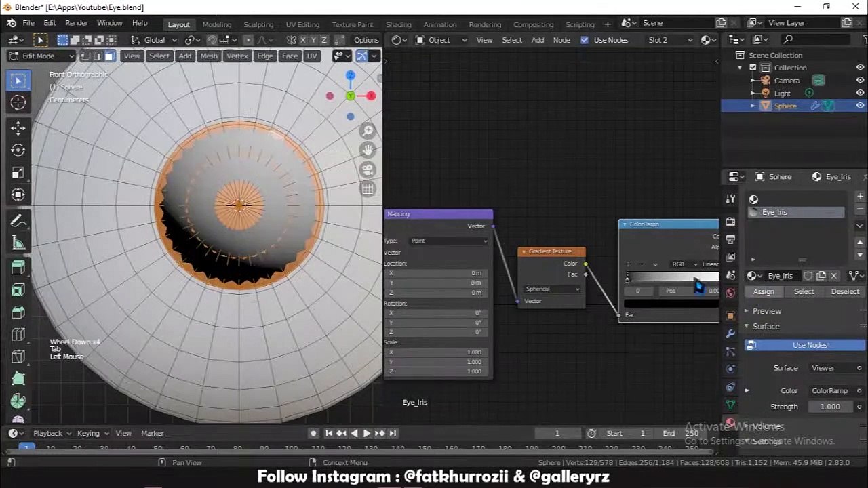The image size is (868, 488).
Task: Toggle camera view icon in viewport
Action: [368, 169]
